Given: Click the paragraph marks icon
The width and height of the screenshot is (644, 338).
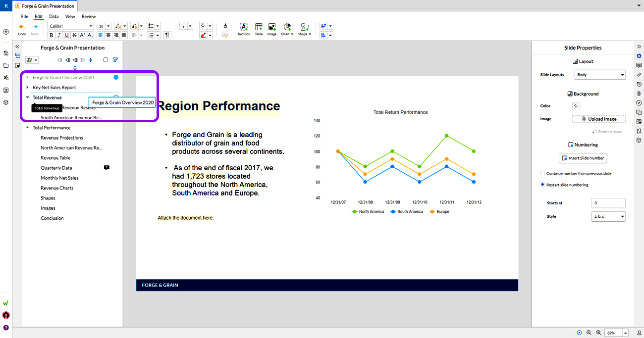Looking at the screenshot, I should (x=167, y=35).
